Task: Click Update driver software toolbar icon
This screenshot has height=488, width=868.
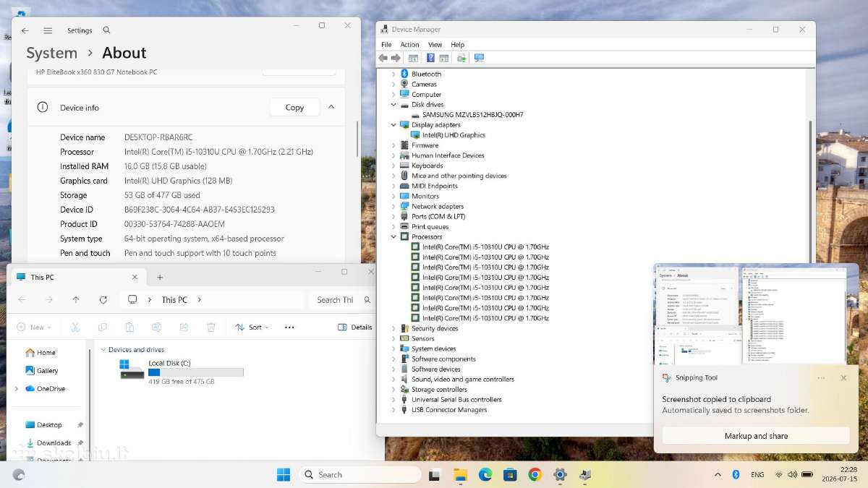Action: (461, 58)
